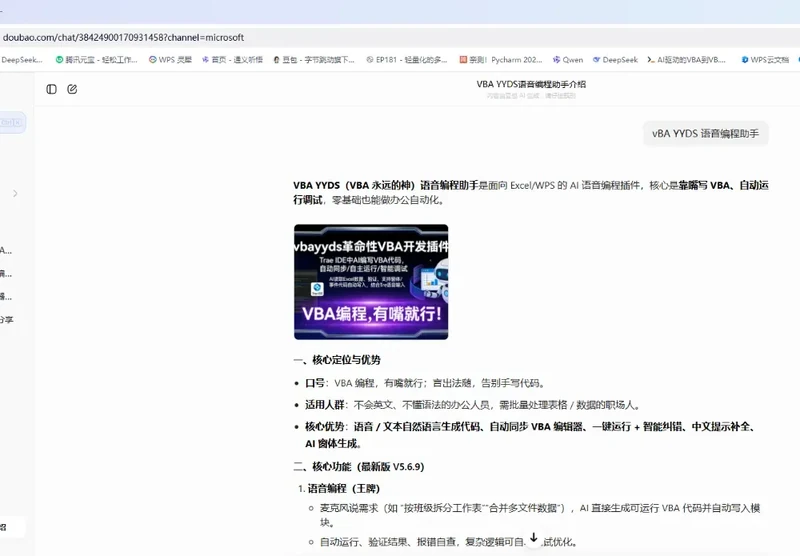This screenshot has width=800, height=556.
Task: Click the heading 一、核心定位与优势
Action: point(337,360)
